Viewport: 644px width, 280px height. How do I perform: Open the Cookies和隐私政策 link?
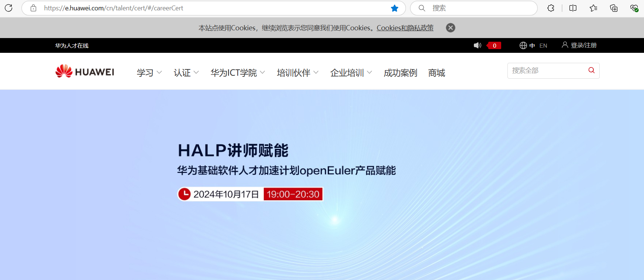[x=405, y=28]
